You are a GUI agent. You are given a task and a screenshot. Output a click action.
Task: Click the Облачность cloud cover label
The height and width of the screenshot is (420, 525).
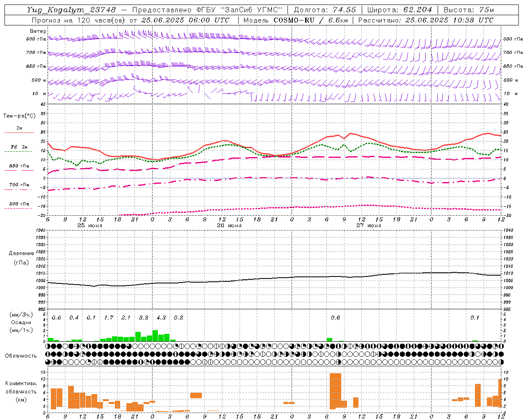pyautogui.click(x=21, y=356)
